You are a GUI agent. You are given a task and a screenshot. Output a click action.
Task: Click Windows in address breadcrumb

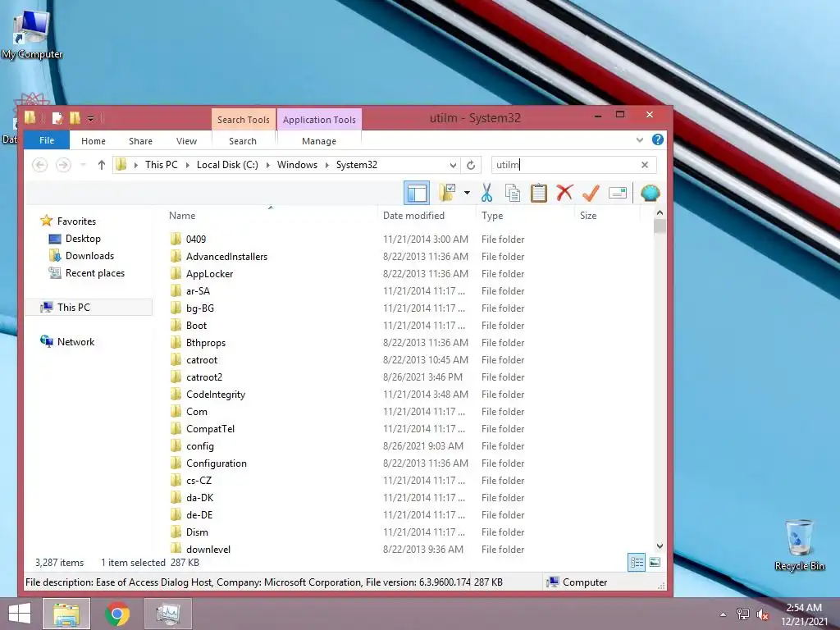pyautogui.click(x=297, y=165)
